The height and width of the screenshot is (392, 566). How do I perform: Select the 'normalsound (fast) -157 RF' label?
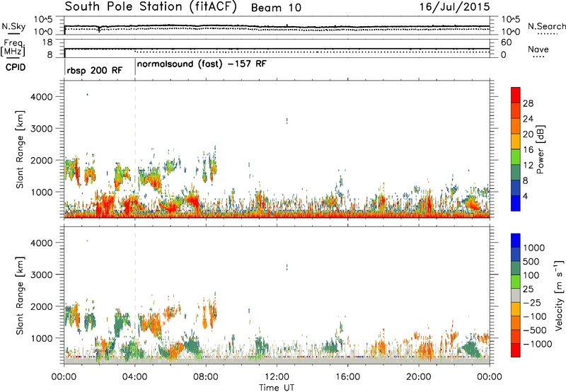(202, 64)
